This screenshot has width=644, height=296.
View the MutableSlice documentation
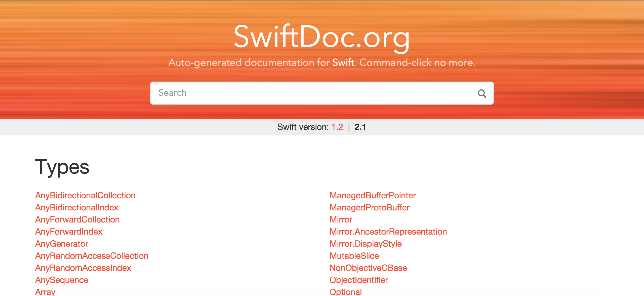pyautogui.click(x=354, y=255)
